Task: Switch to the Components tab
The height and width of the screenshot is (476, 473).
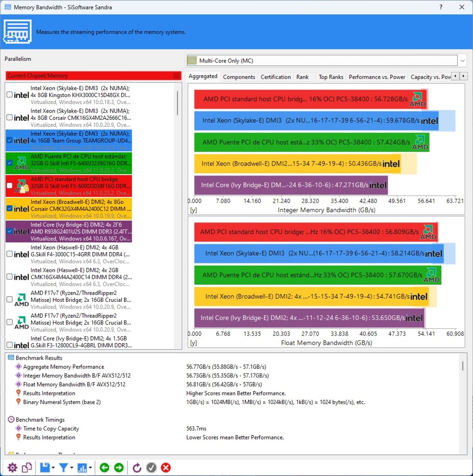Action: [239, 77]
